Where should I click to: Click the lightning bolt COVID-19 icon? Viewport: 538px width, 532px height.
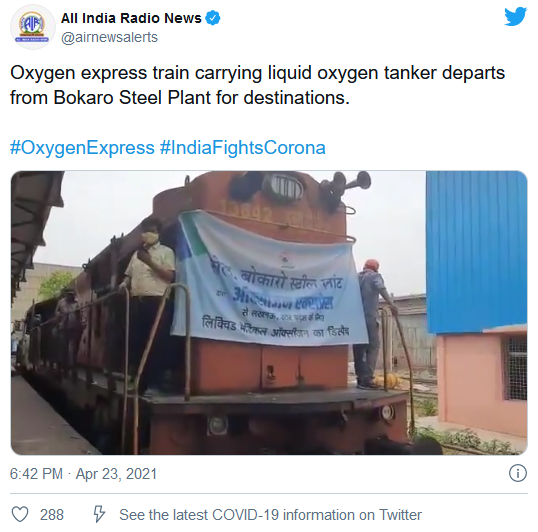pos(99,514)
